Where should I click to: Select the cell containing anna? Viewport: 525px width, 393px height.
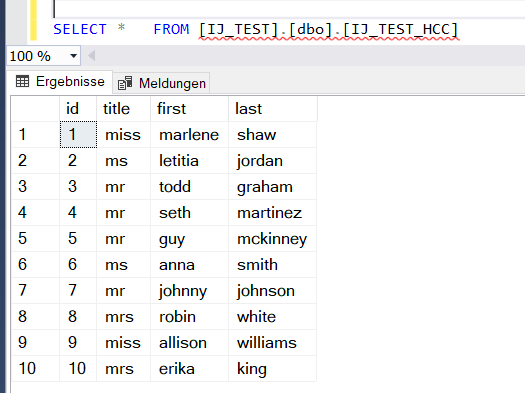190,264
